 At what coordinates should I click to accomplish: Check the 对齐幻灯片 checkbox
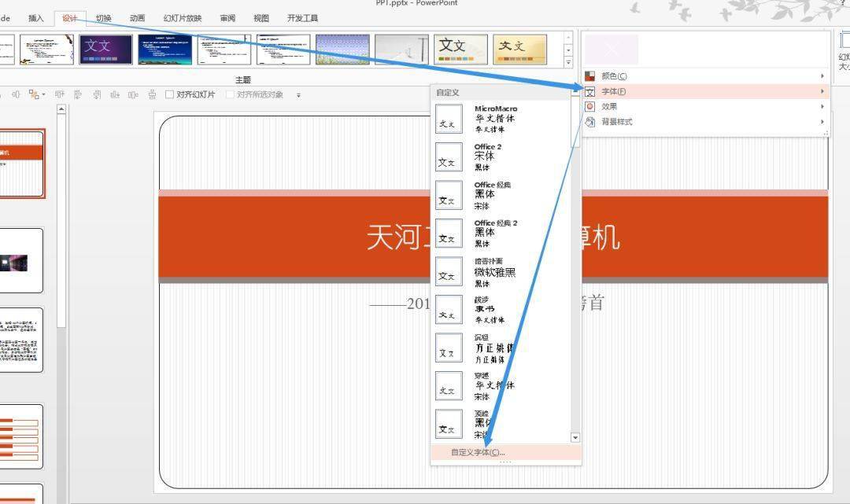[169, 94]
